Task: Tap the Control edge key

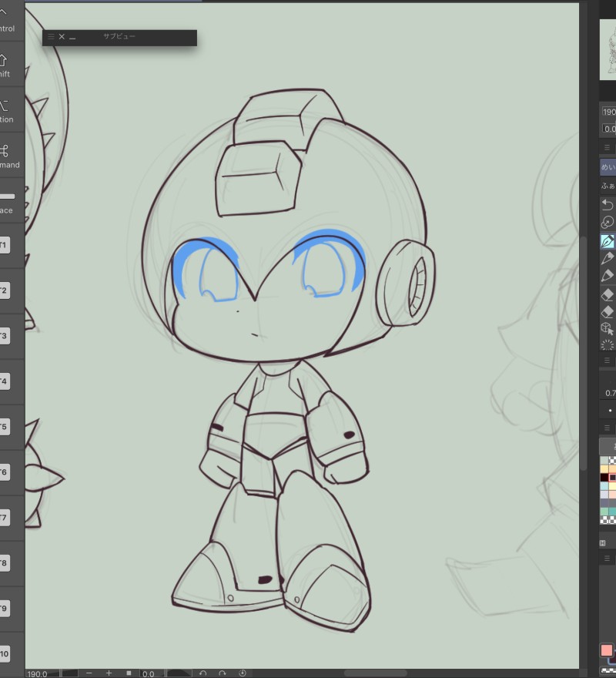Action: coord(12,22)
